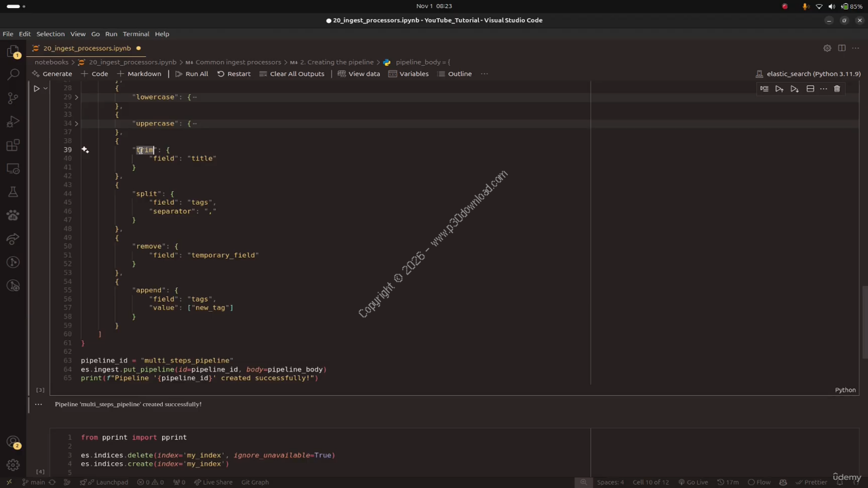
Task: Switch to the 20_ingest_processors.ipynb tab
Action: (87, 48)
